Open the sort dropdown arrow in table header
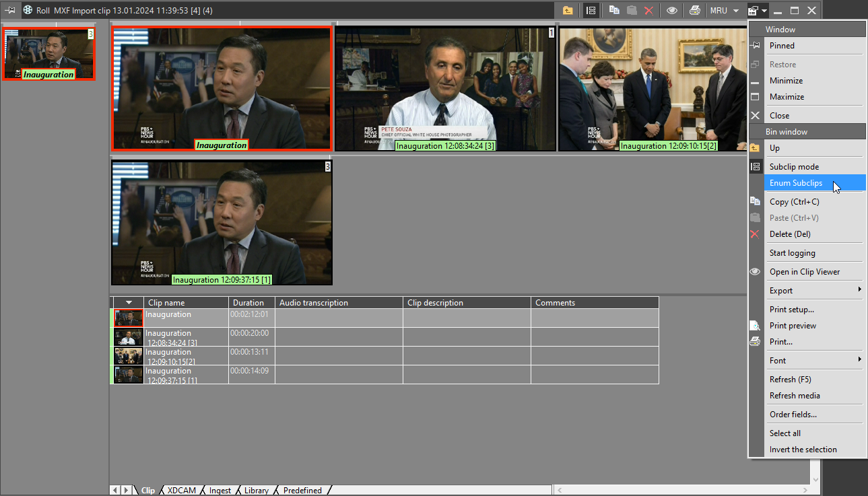This screenshot has width=868, height=496. click(129, 303)
